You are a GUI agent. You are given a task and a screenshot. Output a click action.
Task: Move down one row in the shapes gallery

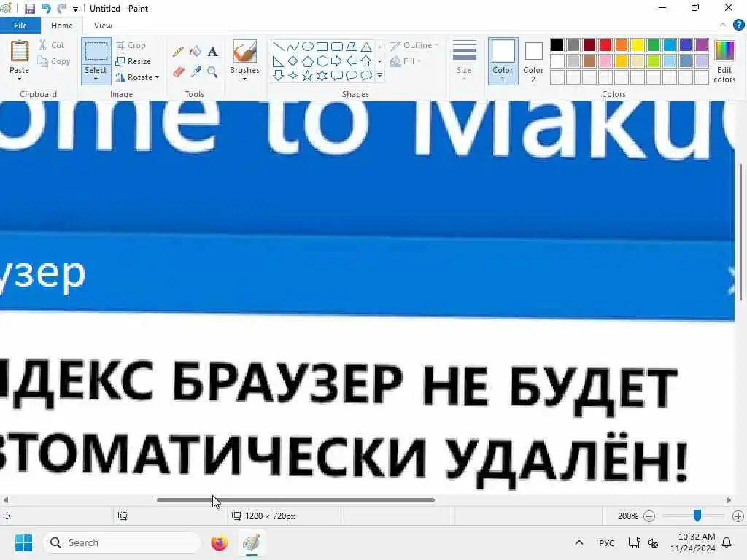[x=379, y=61]
